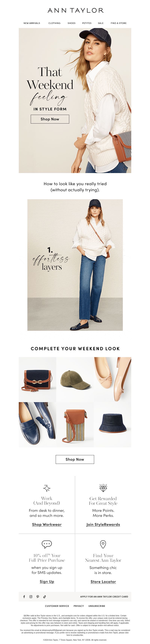The width and height of the screenshot is (150, 644).
Task: Open the Instagram icon in footer
Action: pyautogui.click(x=31, y=597)
